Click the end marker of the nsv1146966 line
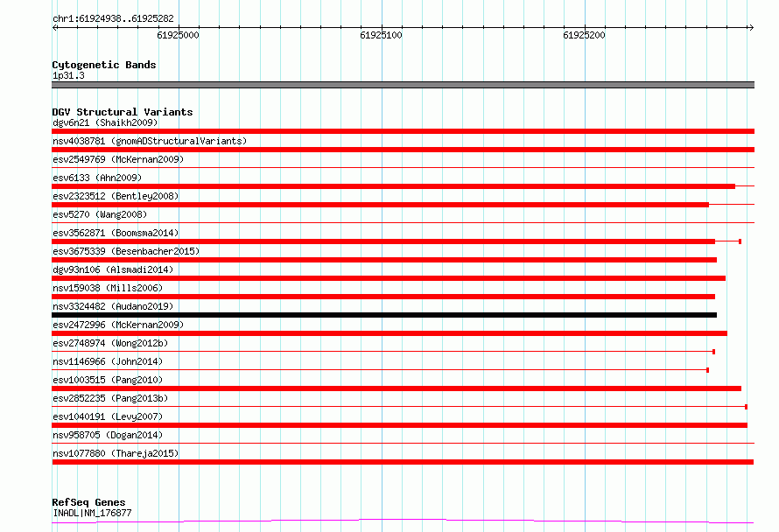The width and height of the screenshot is (779, 532). tap(708, 370)
